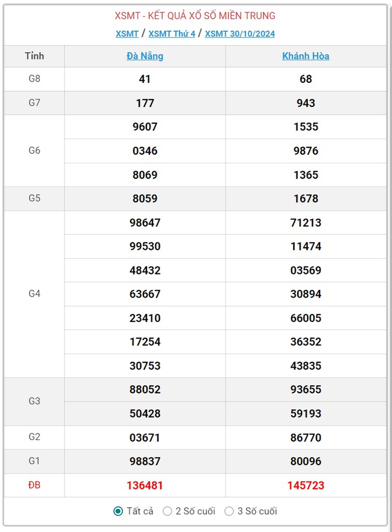Open the "XSMT Thứ 4" link
The height and width of the screenshot is (532, 392).
coord(172,34)
